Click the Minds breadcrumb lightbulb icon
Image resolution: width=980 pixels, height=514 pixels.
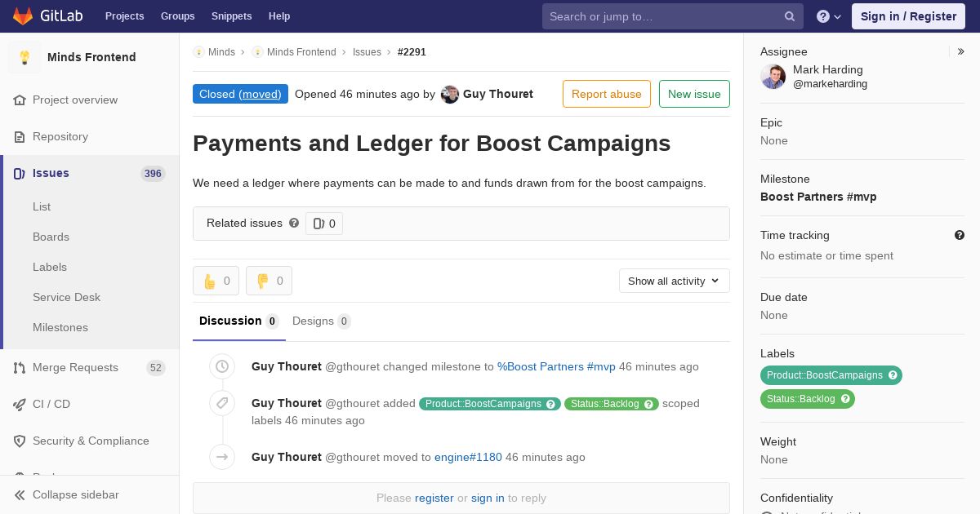pos(198,52)
